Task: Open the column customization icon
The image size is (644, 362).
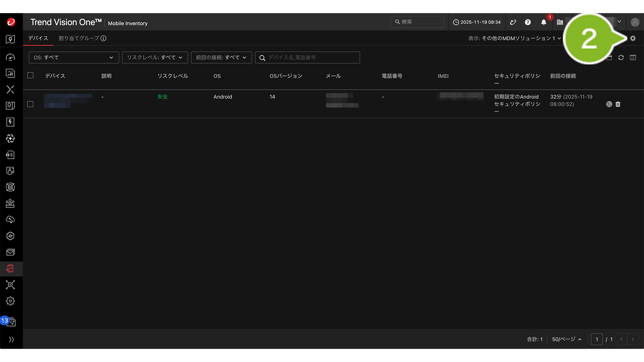Action: pyautogui.click(x=633, y=58)
